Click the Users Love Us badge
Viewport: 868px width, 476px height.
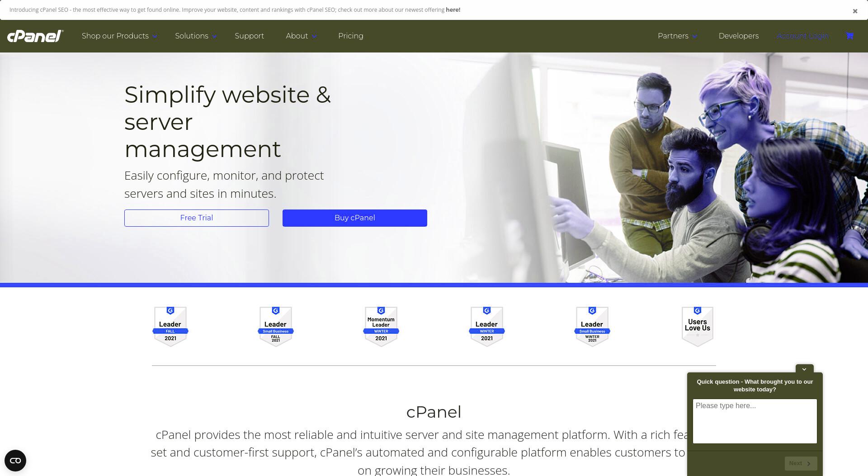(x=698, y=327)
